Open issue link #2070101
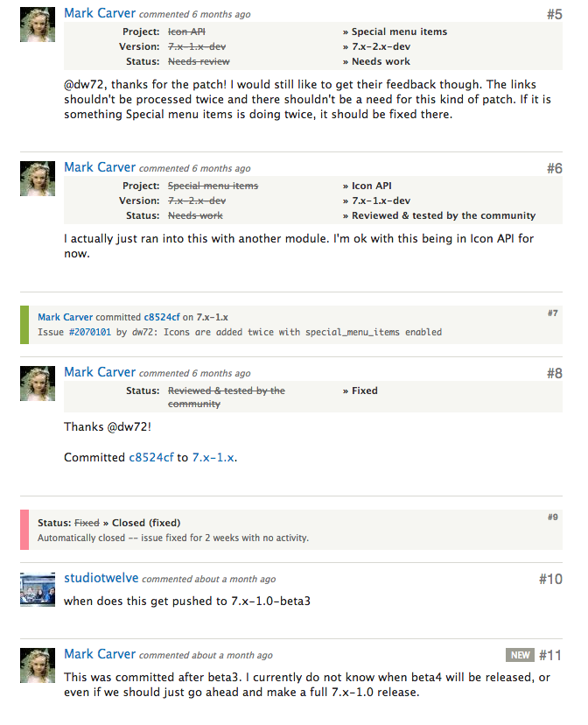 pyautogui.click(x=89, y=332)
